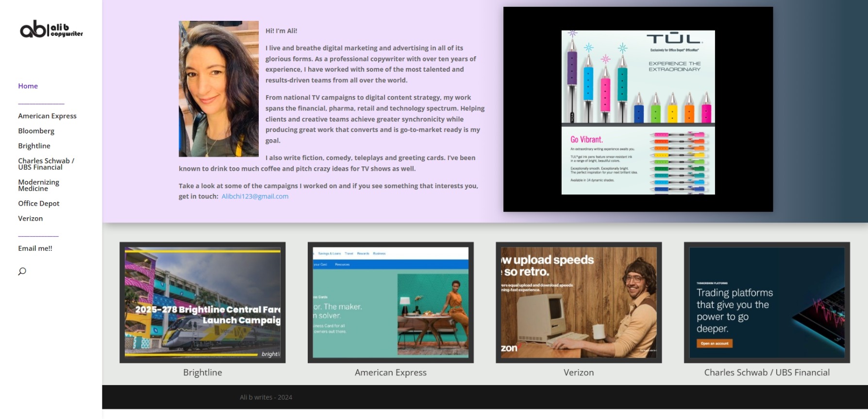Click the Email me!! sidebar link
This screenshot has width=868, height=419.
tap(35, 248)
